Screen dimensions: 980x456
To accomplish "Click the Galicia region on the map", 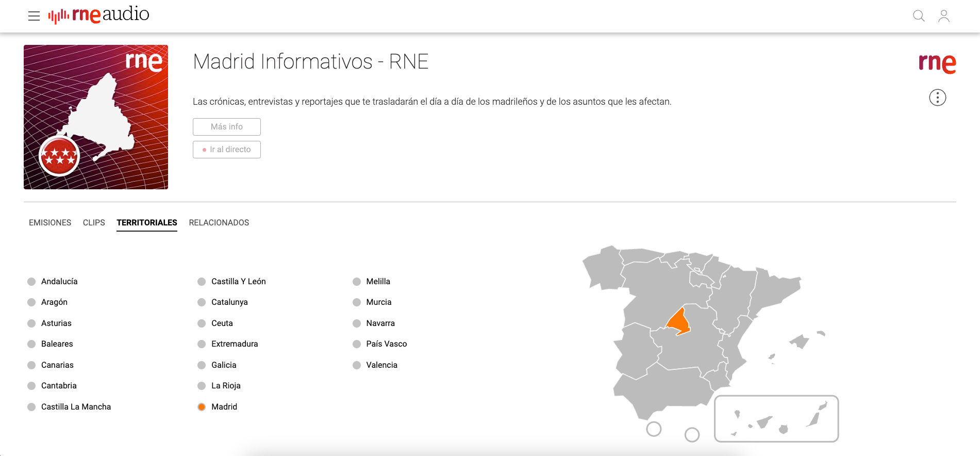I will click(x=603, y=267).
